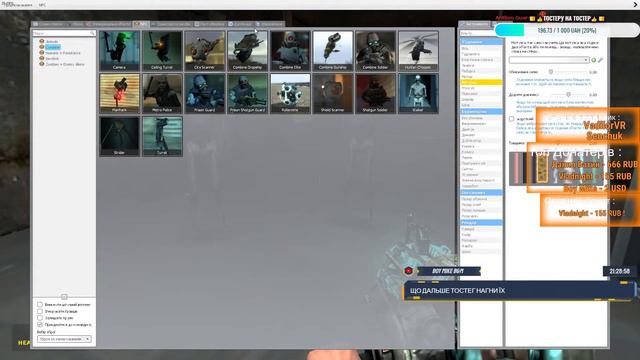Select the Manhack NPC tile

pyautogui.click(x=119, y=93)
